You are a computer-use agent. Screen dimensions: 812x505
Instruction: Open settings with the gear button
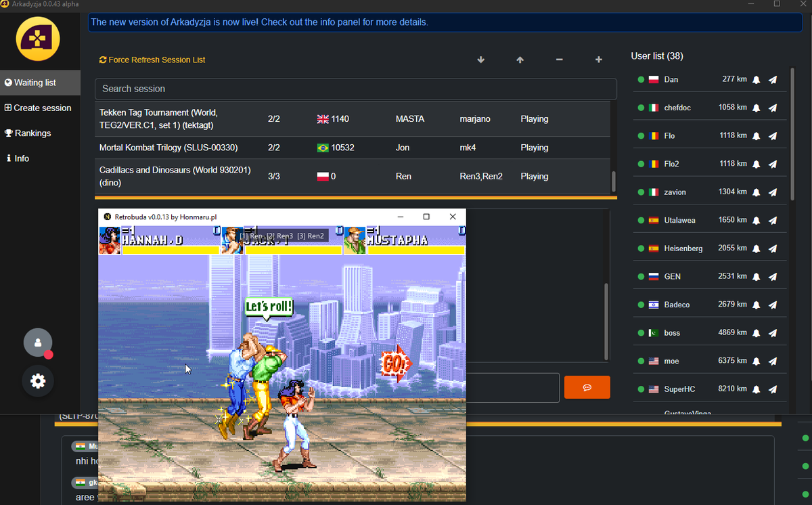pos(38,381)
